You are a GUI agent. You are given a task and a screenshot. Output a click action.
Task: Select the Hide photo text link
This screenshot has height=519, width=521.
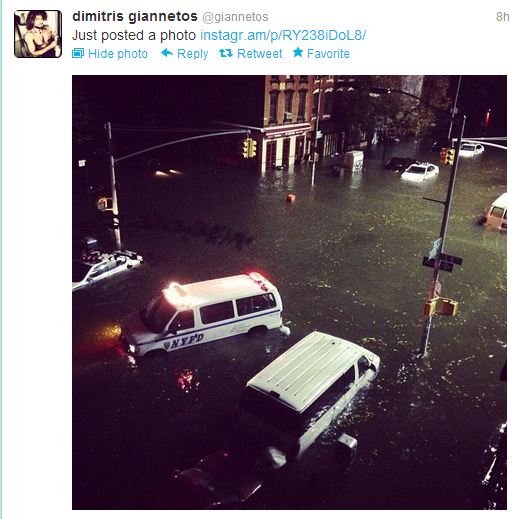point(118,54)
